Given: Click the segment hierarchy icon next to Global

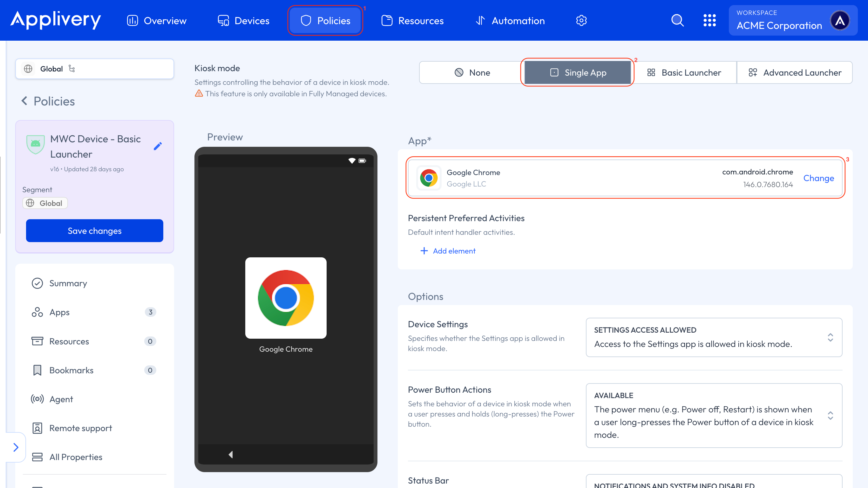Looking at the screenshot, I should [x=72, y=69].
